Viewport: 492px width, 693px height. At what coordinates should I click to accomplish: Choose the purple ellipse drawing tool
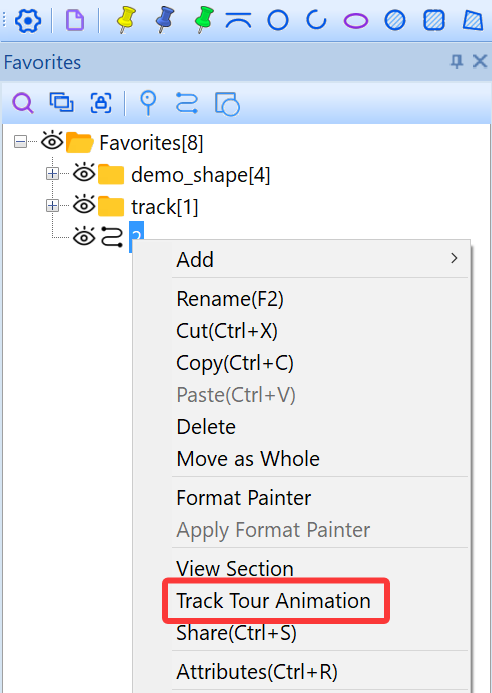coord(355,21)
